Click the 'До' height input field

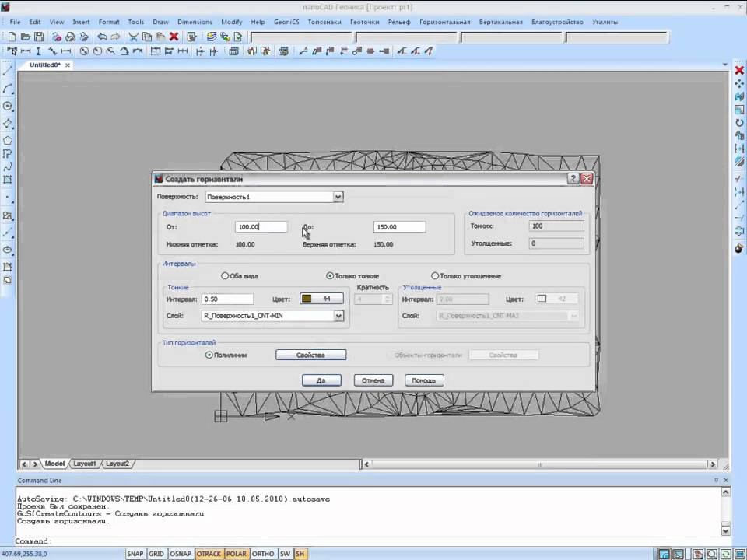399,226
